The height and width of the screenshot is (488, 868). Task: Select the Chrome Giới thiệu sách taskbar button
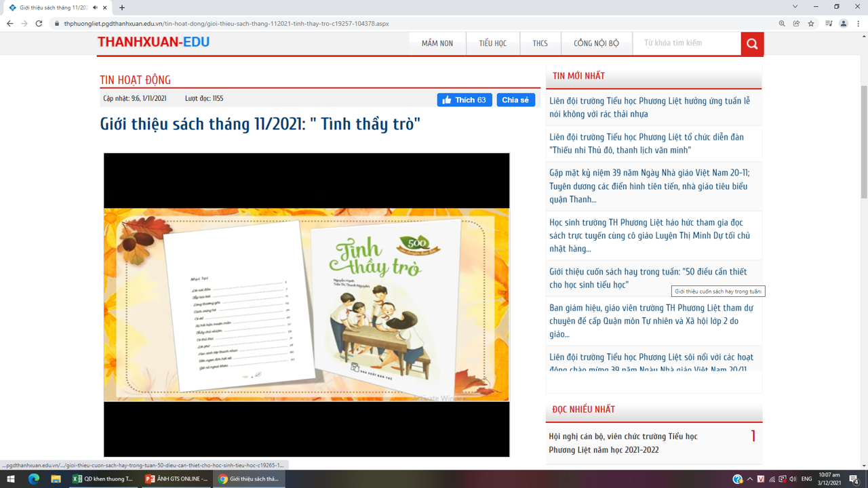(249, 479)
